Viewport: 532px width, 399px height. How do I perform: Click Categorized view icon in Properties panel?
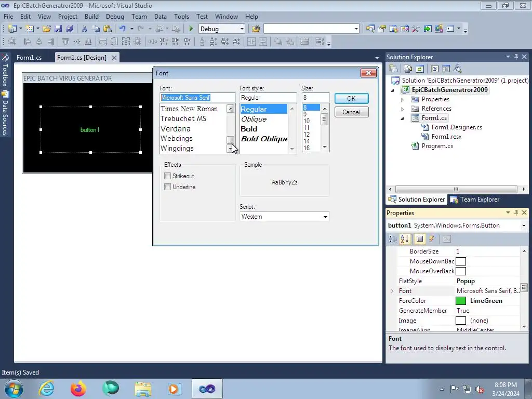tap(393, 239)
